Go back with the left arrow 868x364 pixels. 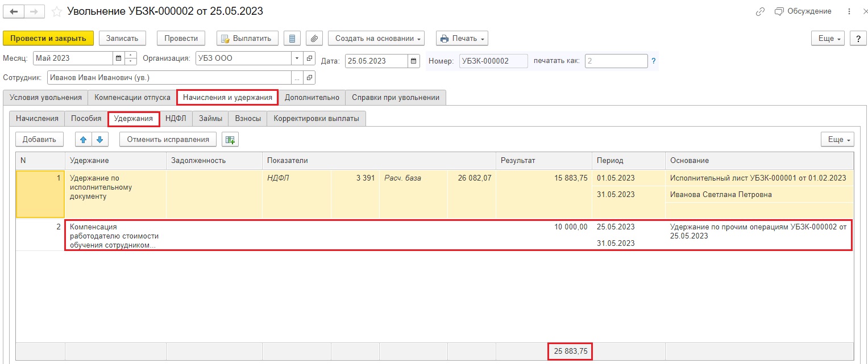point(14,11)
